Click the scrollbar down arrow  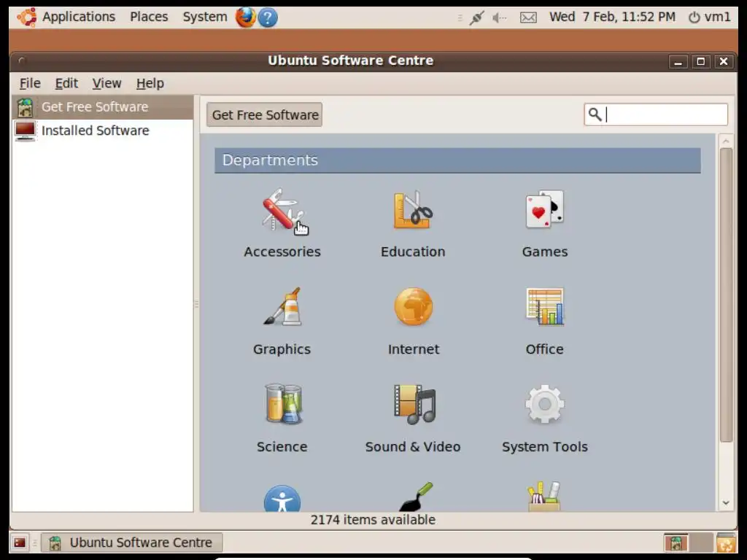tap(726, 503)
